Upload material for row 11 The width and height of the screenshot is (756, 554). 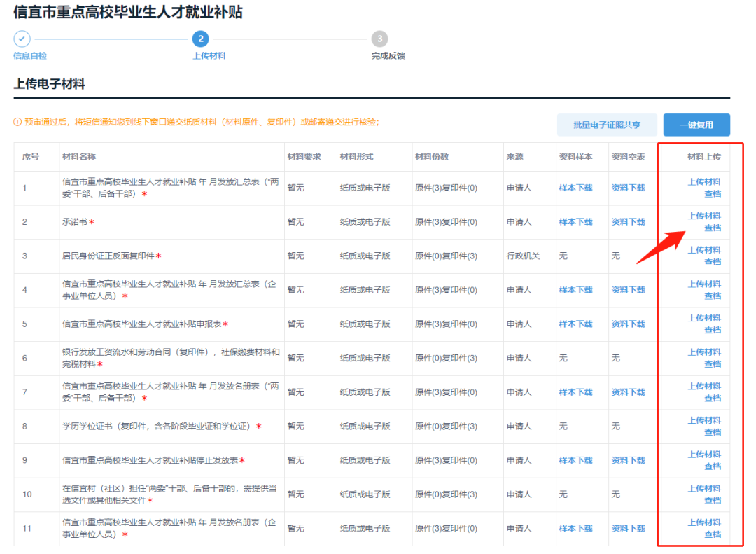pos(704,522)
